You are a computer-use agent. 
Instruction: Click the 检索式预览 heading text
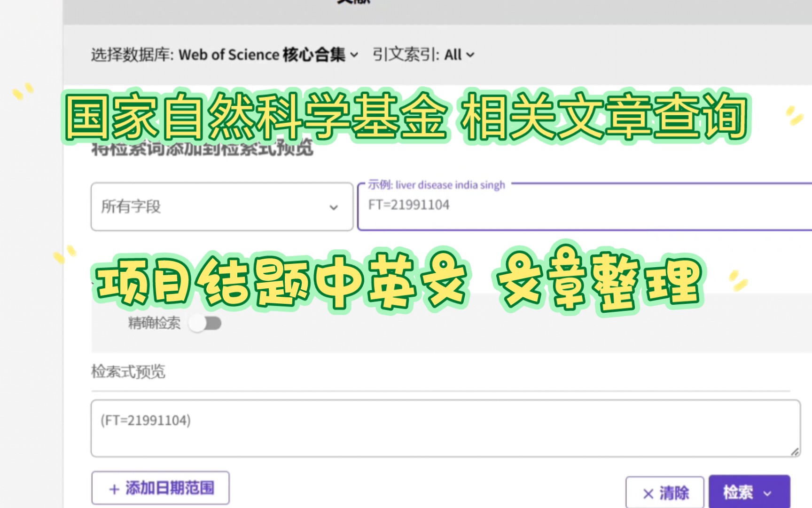tap(128, 372)
